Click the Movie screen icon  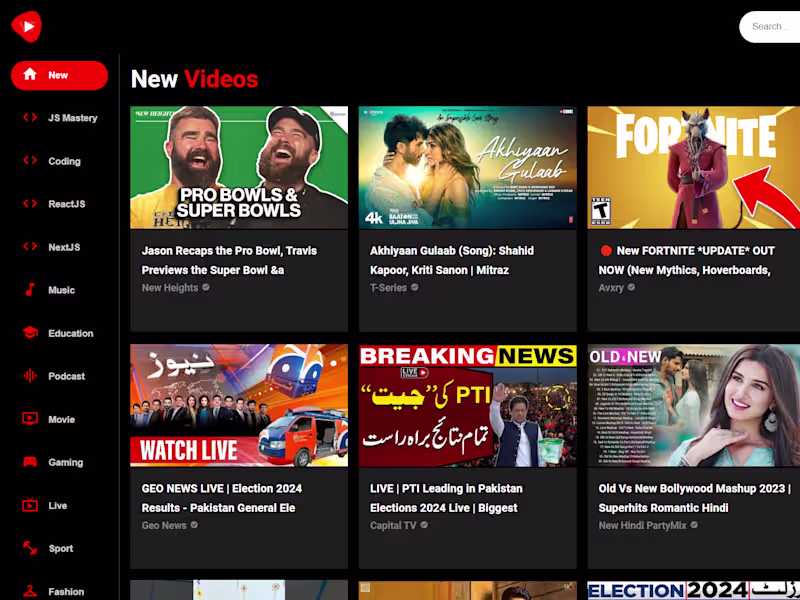pos(30,419)
